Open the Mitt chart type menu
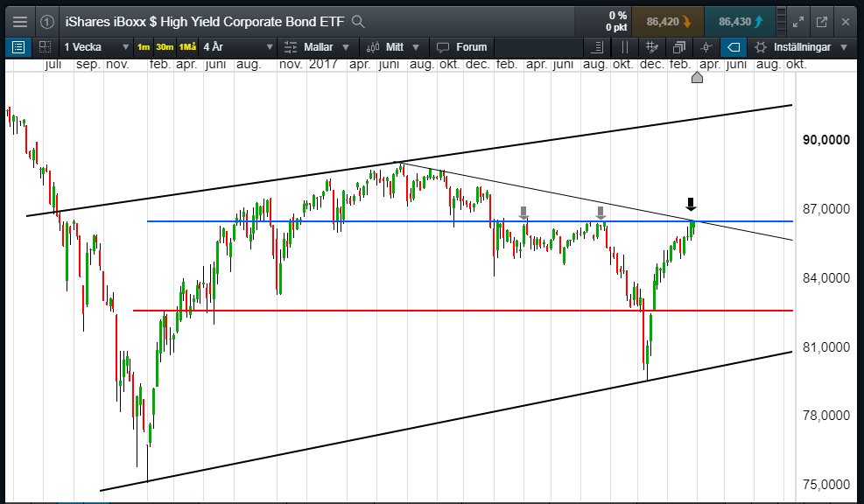 (x=393, y=47)
